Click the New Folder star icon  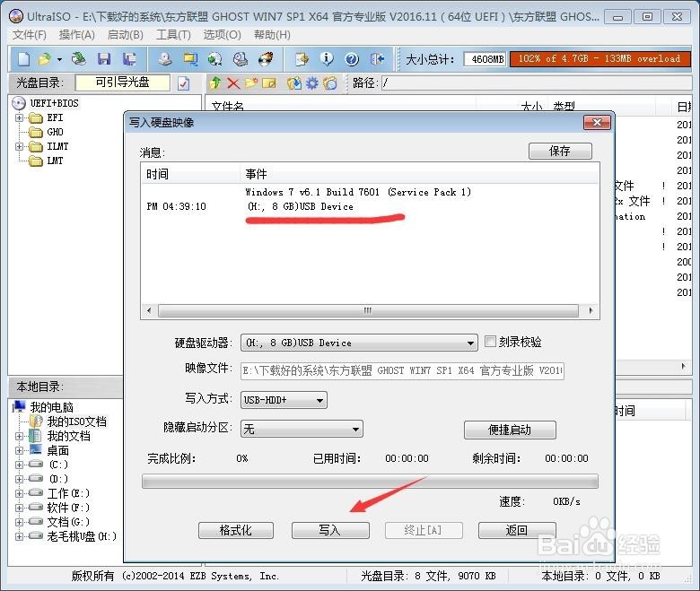[251, 83]
